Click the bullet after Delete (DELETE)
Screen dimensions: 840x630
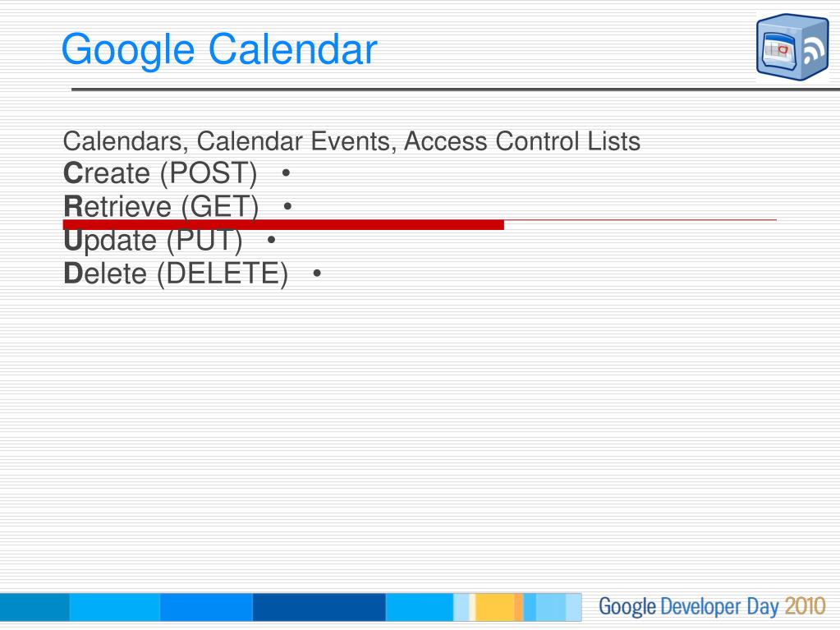317,274
